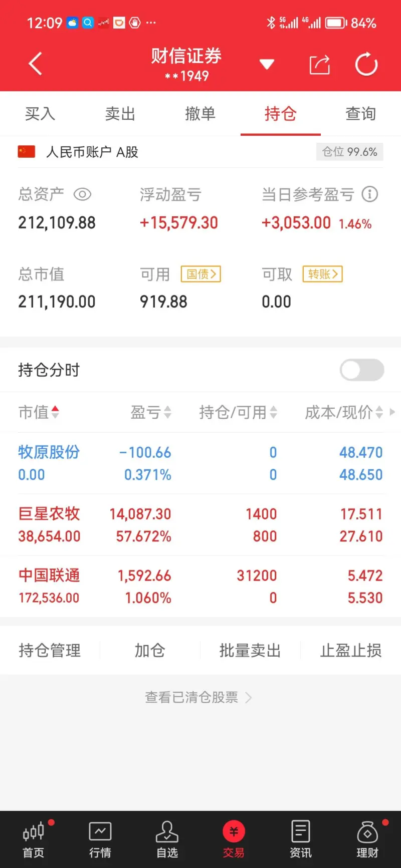Tap the 国债 button
The image size is (401, 868).
click(200, 274)
